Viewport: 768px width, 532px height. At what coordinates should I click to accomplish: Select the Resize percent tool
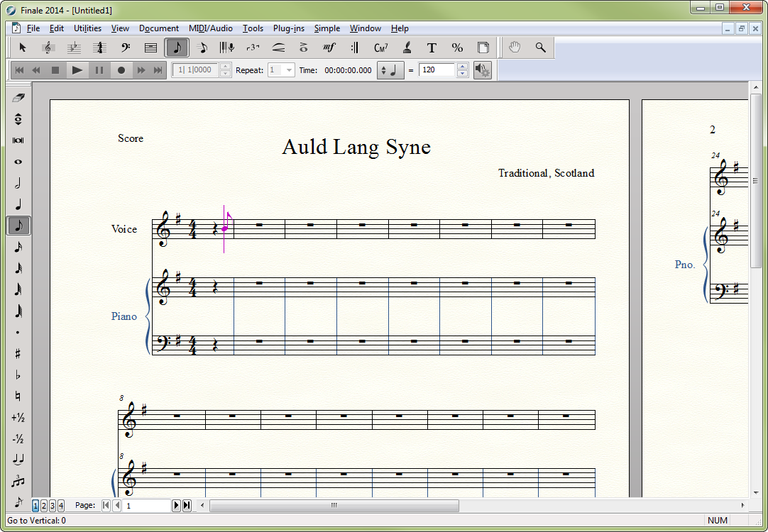(x=457, y=48)
